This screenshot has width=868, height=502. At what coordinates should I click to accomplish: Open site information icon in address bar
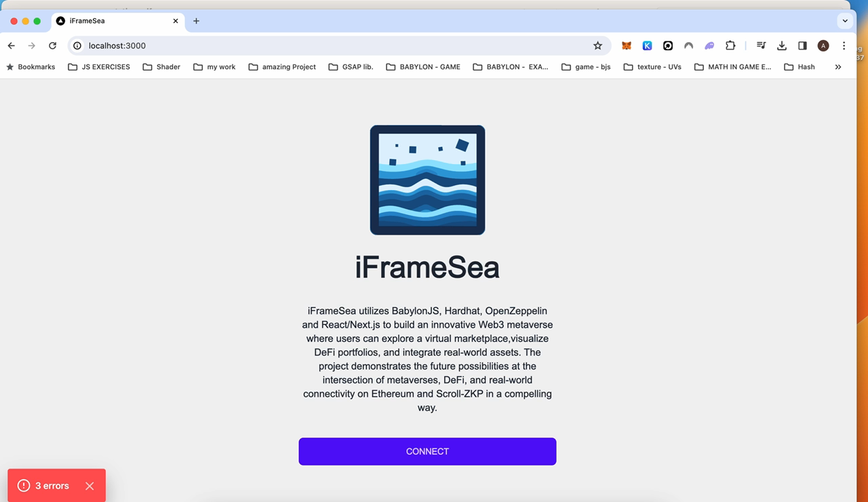[x=77, y=45]
